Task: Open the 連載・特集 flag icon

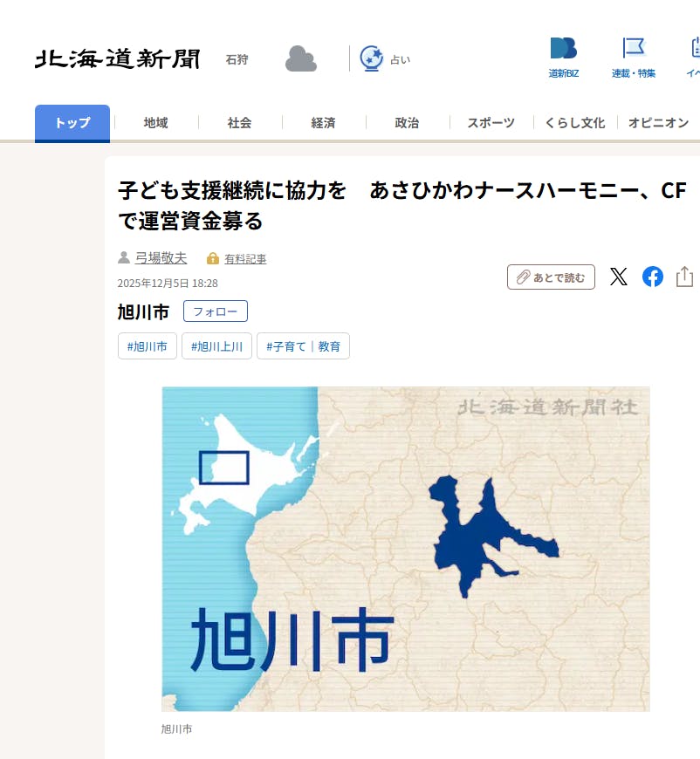Action: pos(634,48)
